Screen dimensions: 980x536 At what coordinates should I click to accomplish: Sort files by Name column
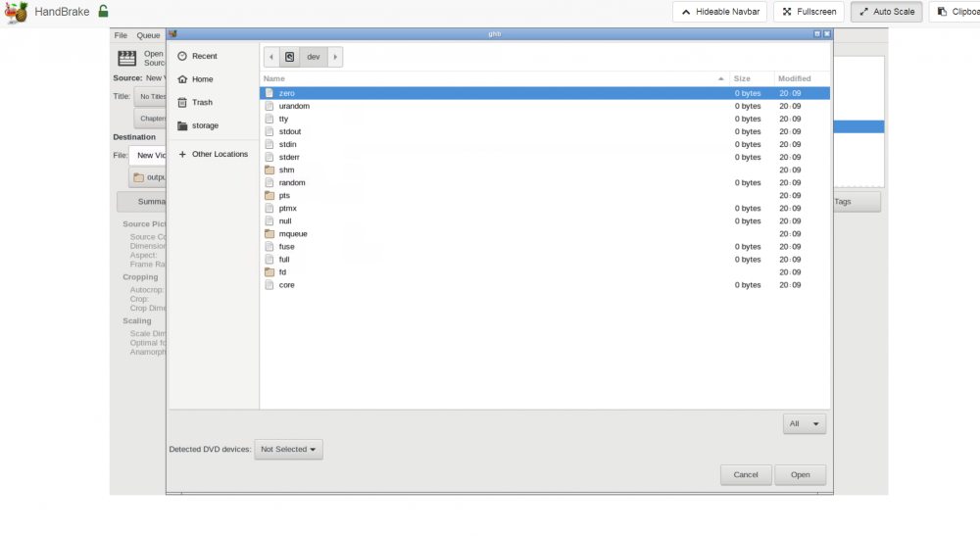pos(494,78)
